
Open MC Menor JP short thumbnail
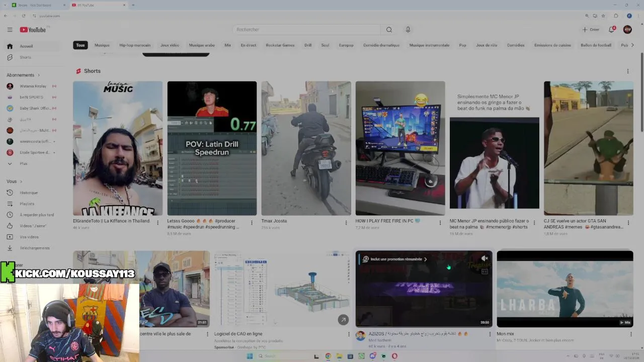coord(494,148)
